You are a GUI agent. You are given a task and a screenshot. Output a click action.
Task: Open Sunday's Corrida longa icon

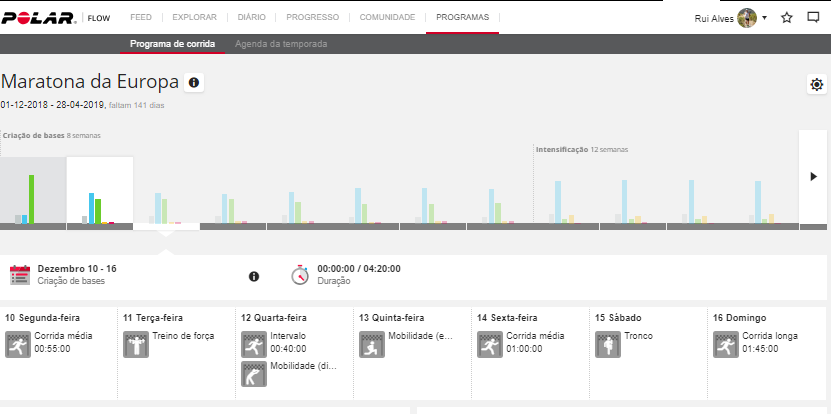point(725,344)
